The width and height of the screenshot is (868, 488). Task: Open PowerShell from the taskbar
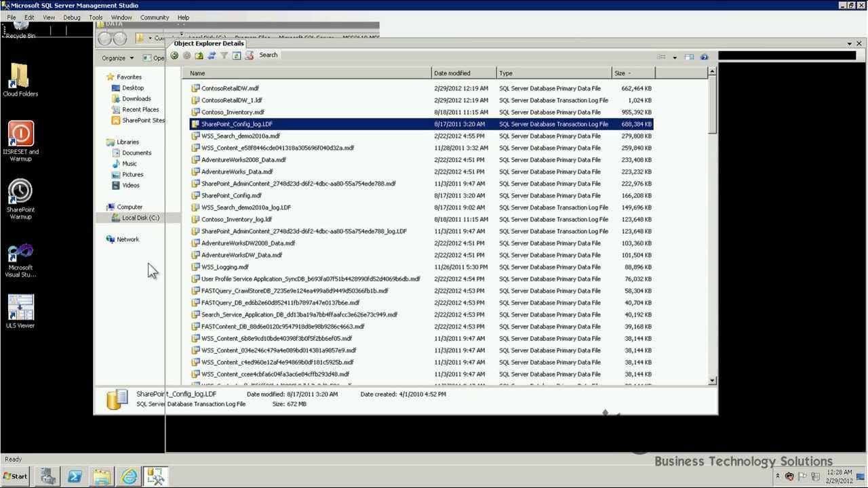click(75, 476)
